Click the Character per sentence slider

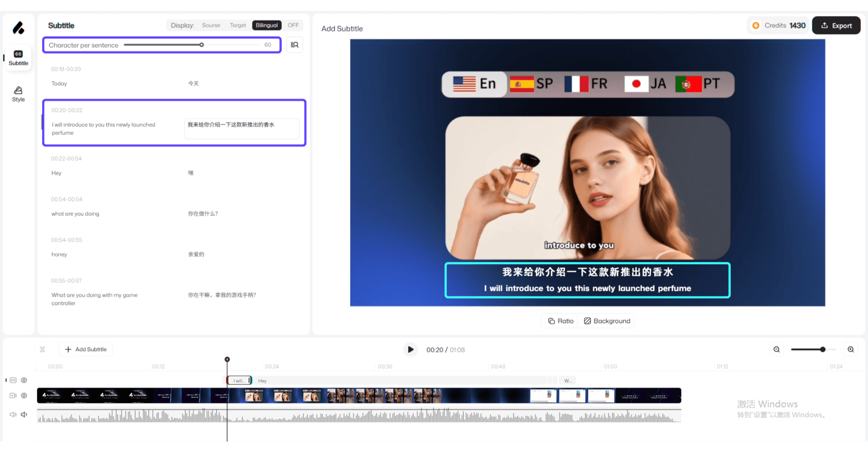(x=202, y=45)
